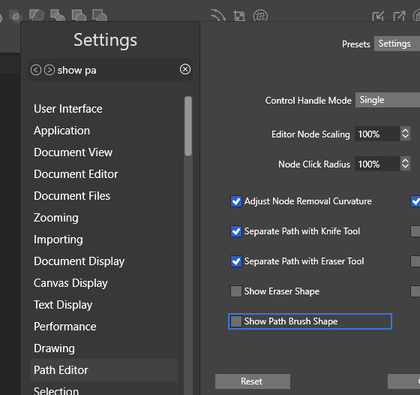Open the User Interface settings category
420x395 pixels.
pyautogui.click(x=68, y=109)
